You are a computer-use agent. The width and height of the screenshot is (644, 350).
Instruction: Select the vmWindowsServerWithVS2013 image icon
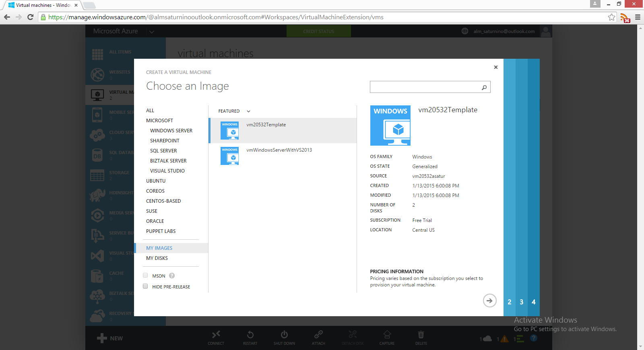coord(229,156)
